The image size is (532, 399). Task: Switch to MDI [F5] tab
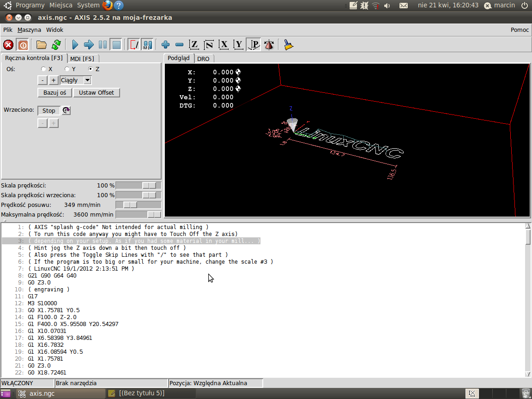[82, 59]
